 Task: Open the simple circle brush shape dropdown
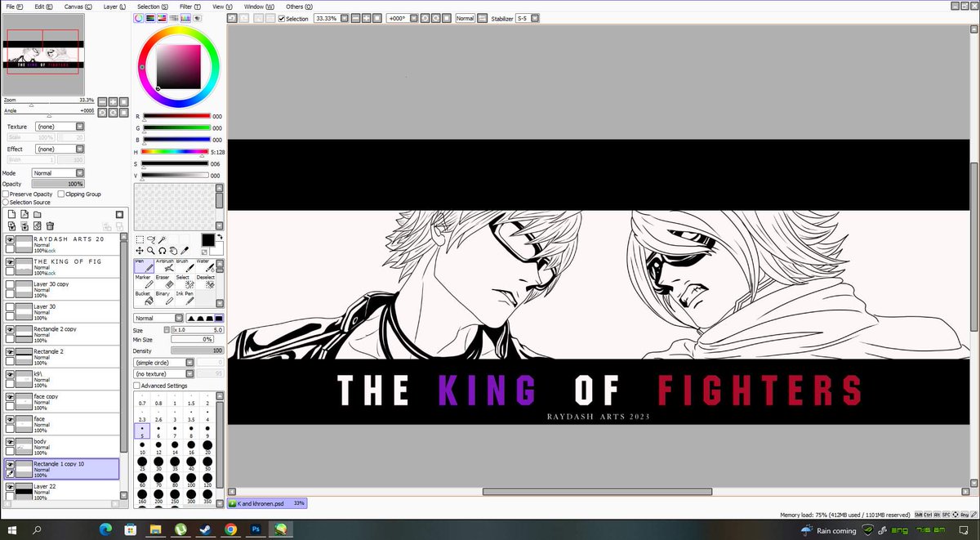189,361
